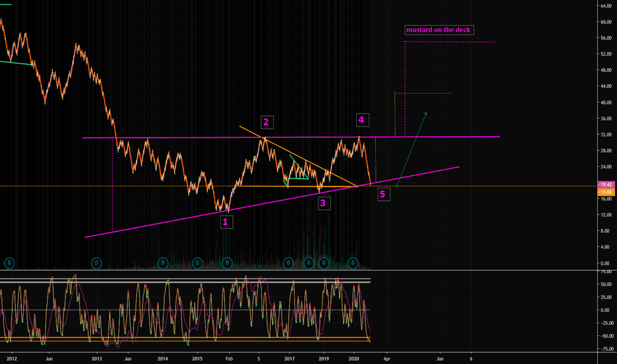Open the dividend marker above 2019
Viewport: 617px width, 364px height.
click(324, 263)
